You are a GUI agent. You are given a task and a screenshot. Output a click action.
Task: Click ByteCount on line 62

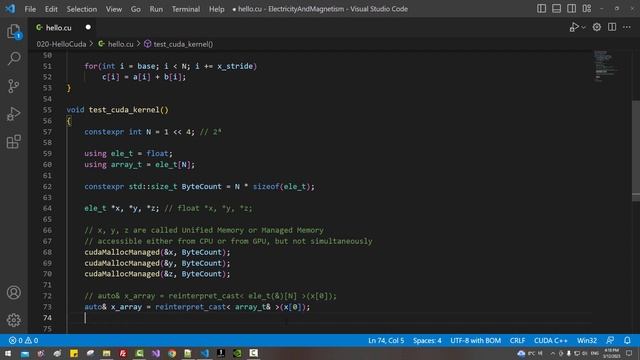point(202,187)
